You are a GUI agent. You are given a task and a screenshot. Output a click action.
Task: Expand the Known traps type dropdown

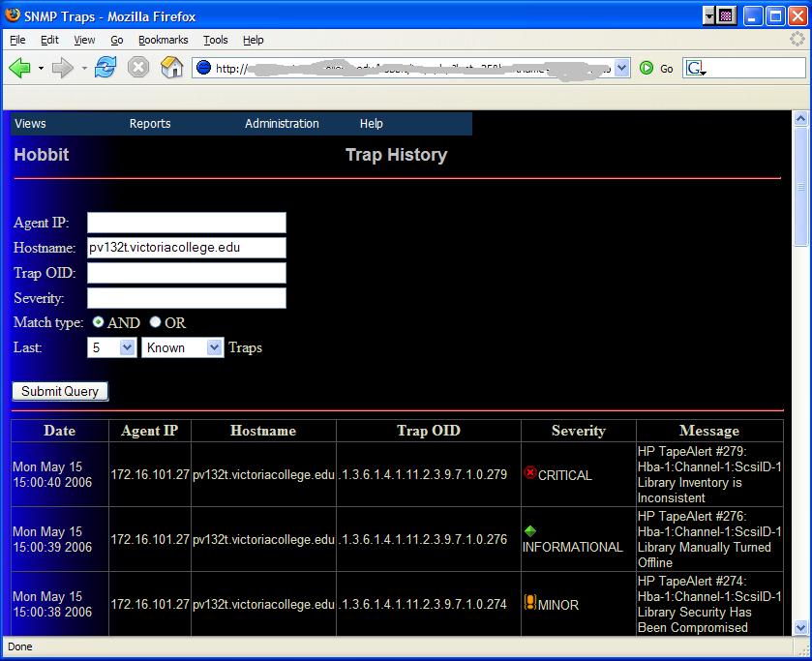[182, 347]
